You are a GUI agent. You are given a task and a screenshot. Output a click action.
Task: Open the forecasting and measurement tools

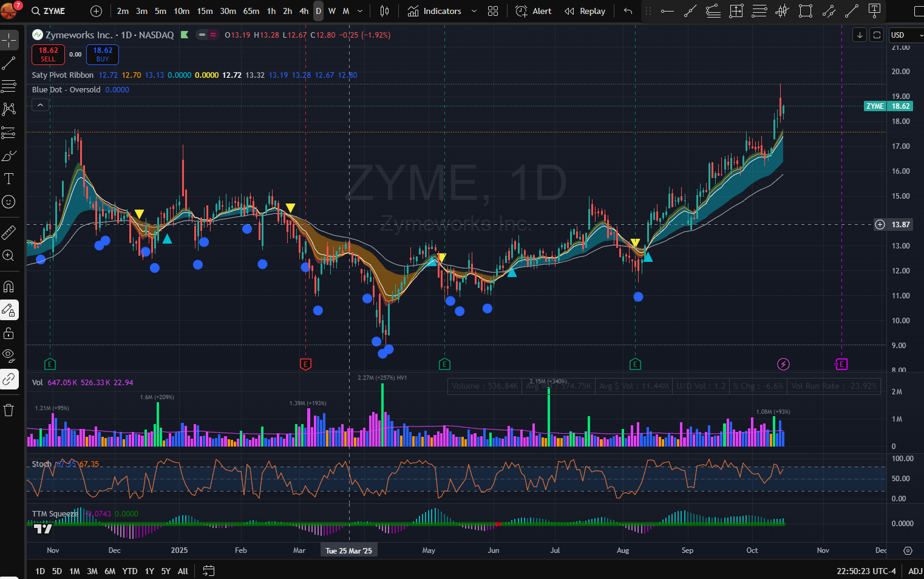click(9, 132)
